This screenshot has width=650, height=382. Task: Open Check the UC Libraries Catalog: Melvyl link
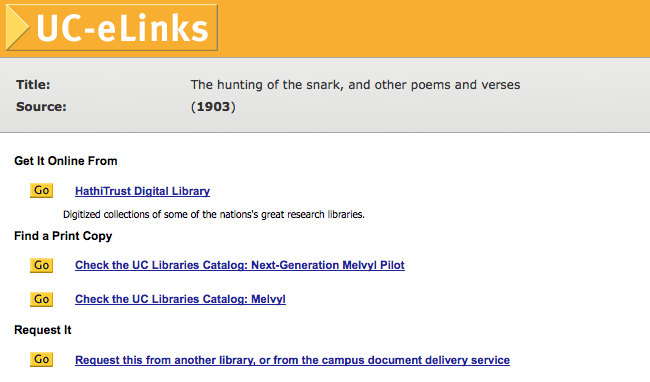(x=180, y=299)
